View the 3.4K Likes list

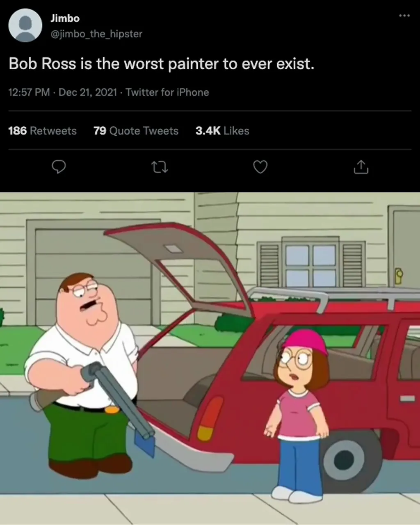coord(222,131)
